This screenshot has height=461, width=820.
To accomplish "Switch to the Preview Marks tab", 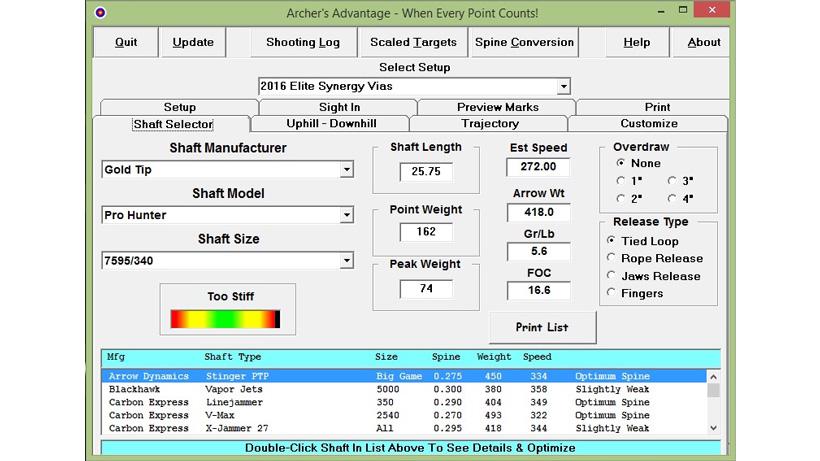I will (x=497, y=107).
